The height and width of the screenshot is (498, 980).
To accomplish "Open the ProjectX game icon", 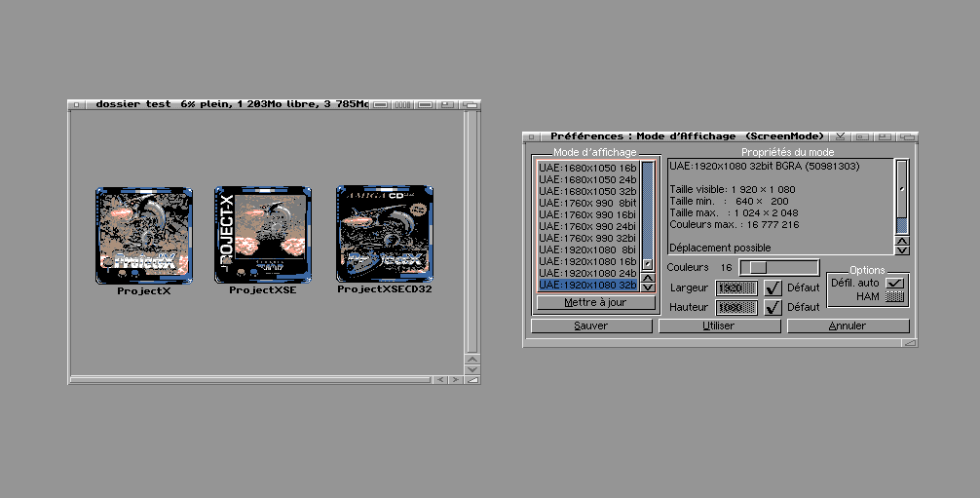I will coord(144,236).
